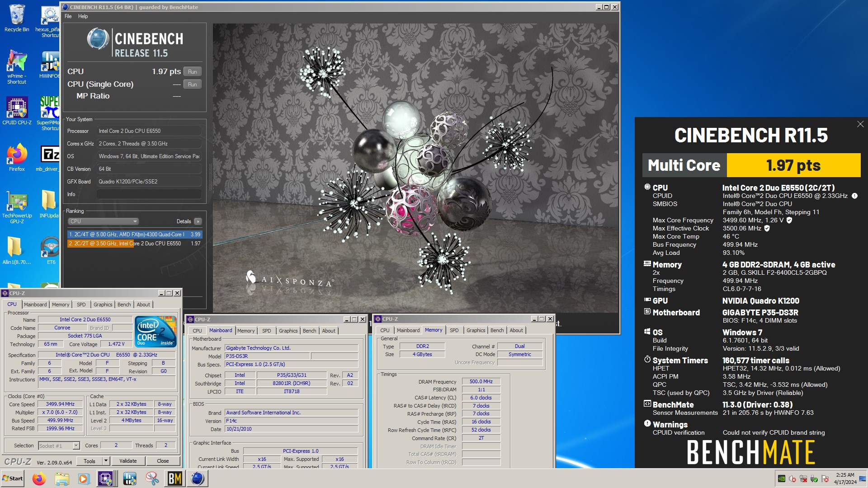Click the CPUID warning exclamation icon in BenchMate
Screen dimensions: 868x488
(x=854, y=196)
